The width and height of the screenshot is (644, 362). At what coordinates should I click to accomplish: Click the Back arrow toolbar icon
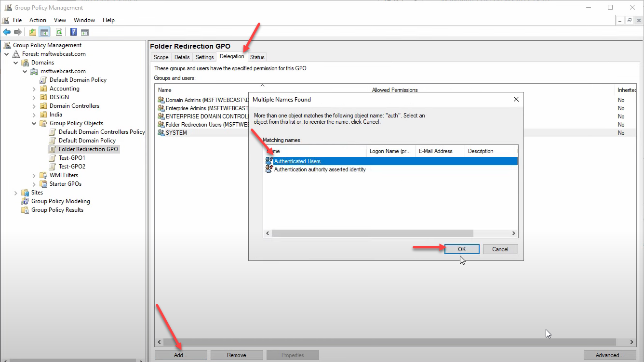click(x=6, y=32)
